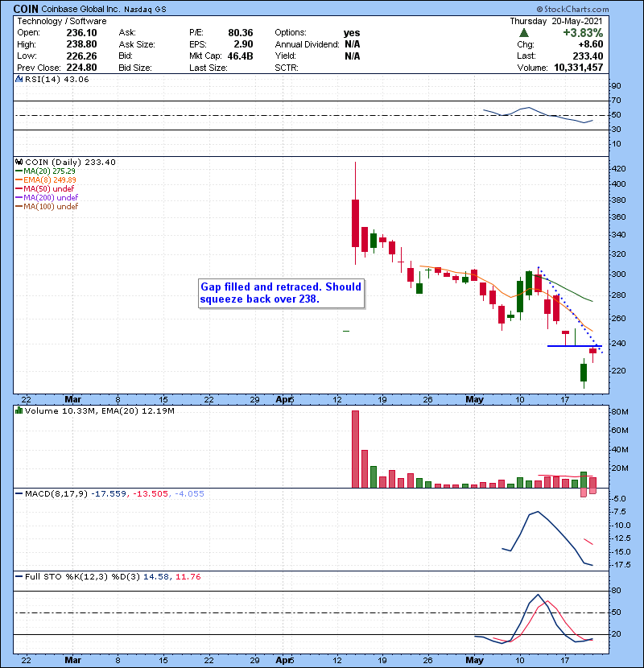Click the EPS value 2.90
Image resolution: width=644 pixels, height=668 pixels.
243,44
